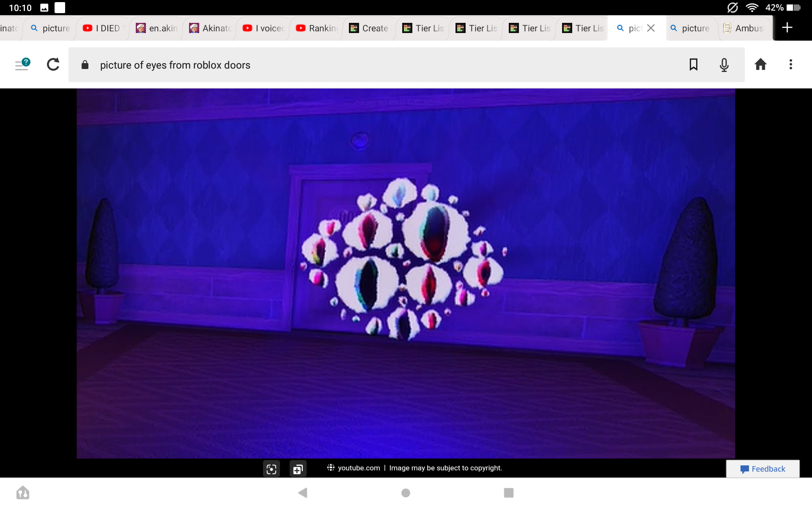This screenshot has width=812, height=508.
Task: Click the reload page icon
Action: coord(52,64)
